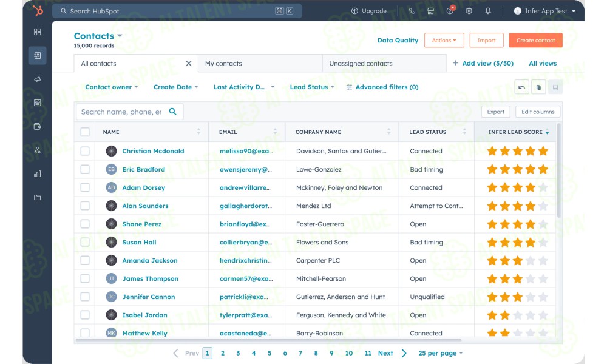607x364 pixels.
Task: Open the Create Date filter dropdown
Action: [176, 87]
